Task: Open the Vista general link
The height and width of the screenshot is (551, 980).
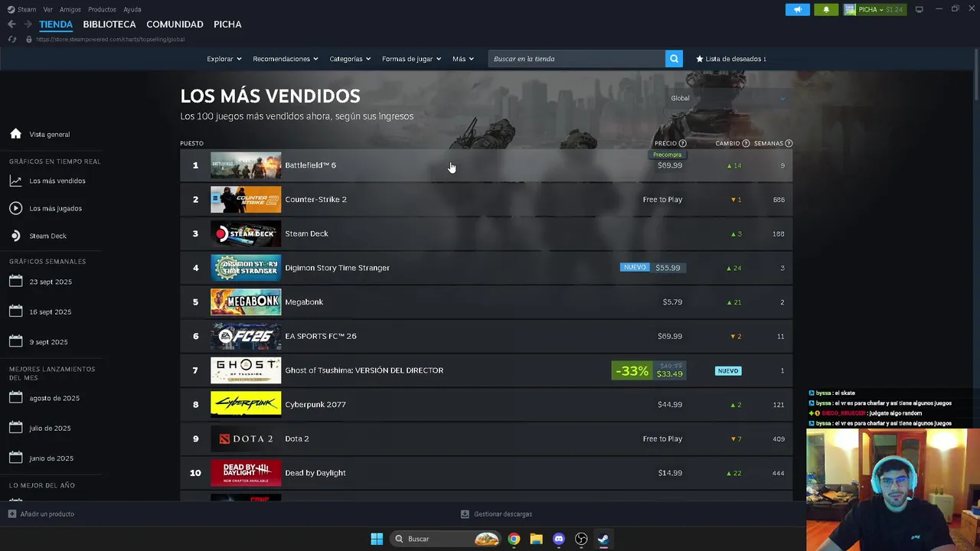Action: pos(49,134)
